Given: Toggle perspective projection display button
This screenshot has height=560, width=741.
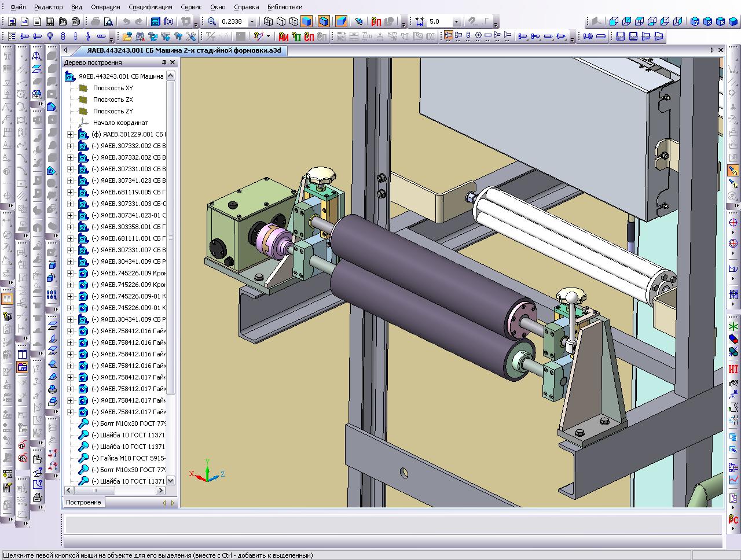Looking at the screenshot, I should pyautogui.click(x=341, y=21).
